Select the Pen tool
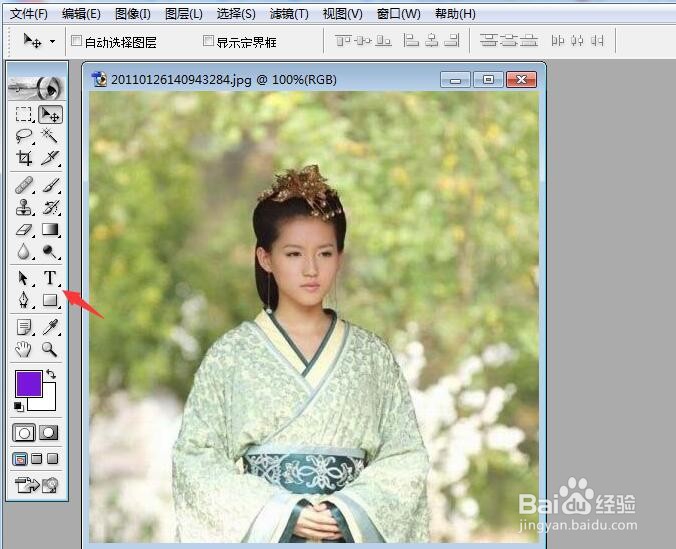Screen dimensions: 676x549 tap(24, 300)
